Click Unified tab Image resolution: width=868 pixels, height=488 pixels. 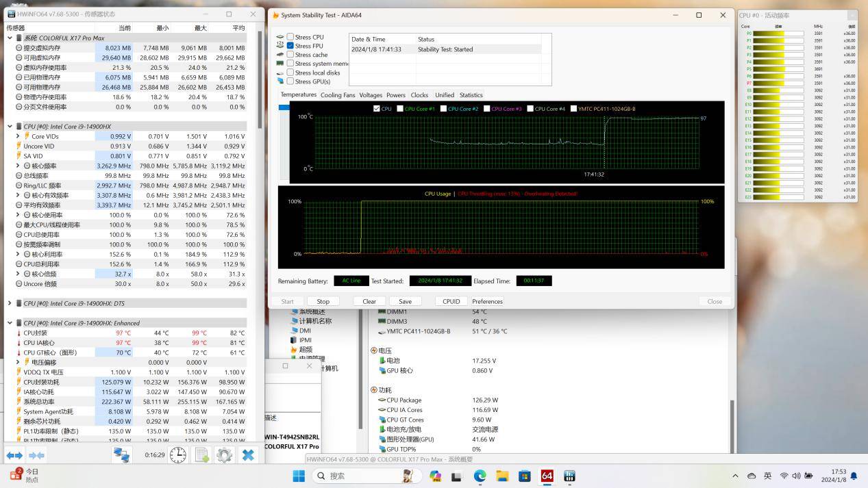[x=444, y=95]
